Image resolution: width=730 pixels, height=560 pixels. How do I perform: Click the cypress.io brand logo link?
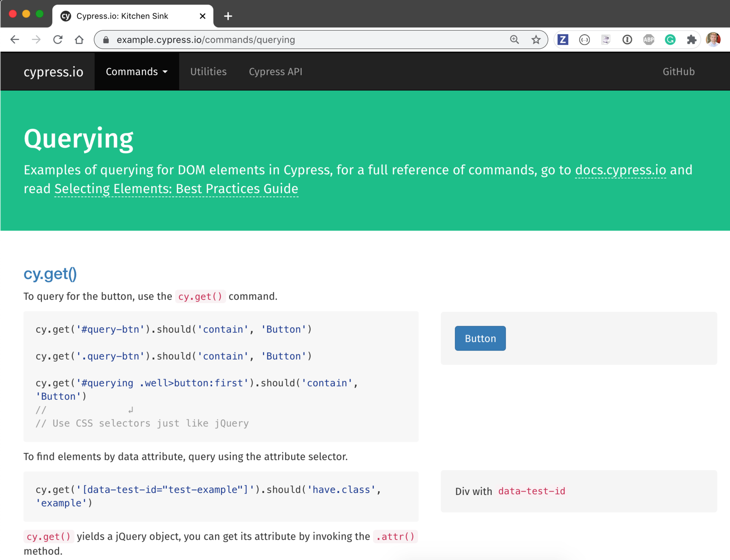[x=54, y=72]
